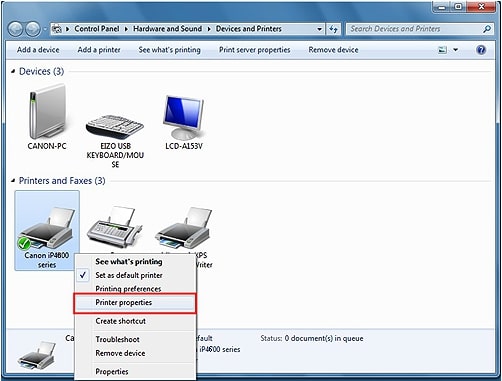The width and height of the screenshot is (502, 381).
Task: Click See what's printing toolbar button
Action: pos(169,50)
